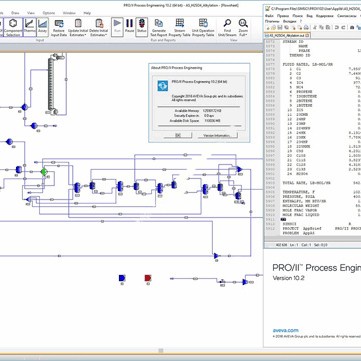Click Cut icon in editor toolbar
This screenshot has width=361, height=361.
(x=315, y=27)
